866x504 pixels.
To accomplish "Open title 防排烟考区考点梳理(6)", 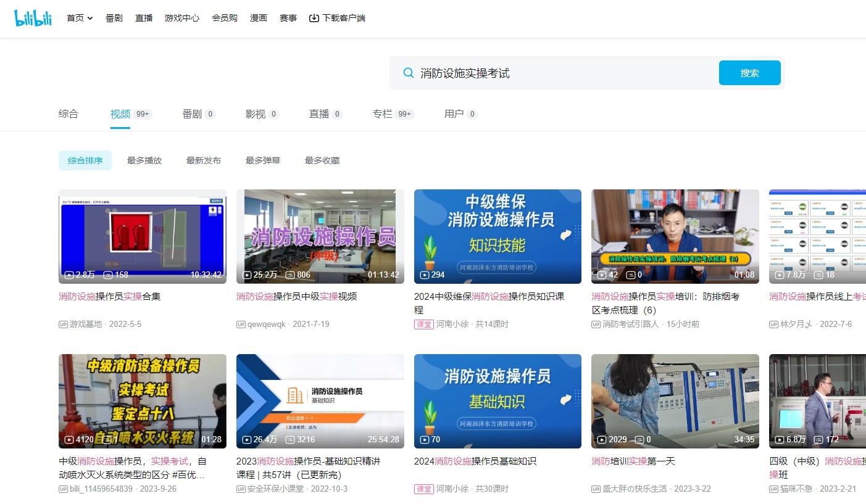I will pos(665,302).
